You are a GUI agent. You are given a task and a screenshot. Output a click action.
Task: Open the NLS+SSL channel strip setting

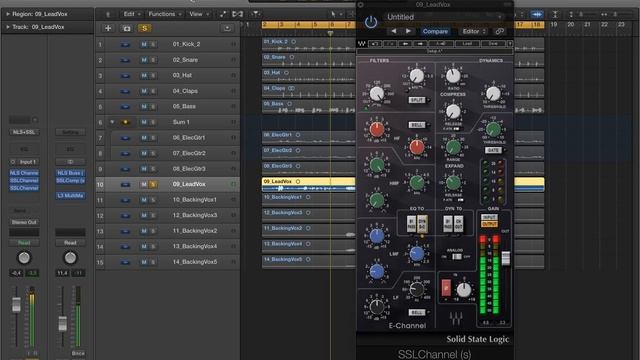(x=24, y=132)
